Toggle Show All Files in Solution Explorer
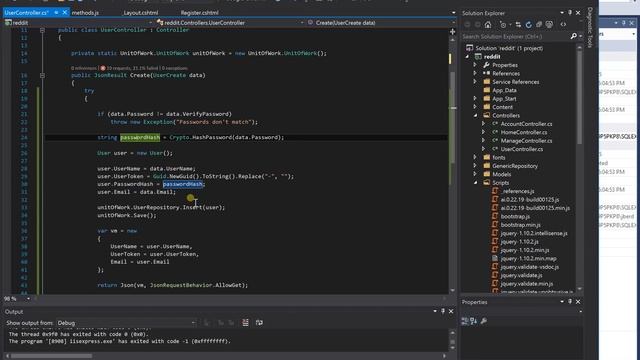Screen dimensions: 640x360 549,25
